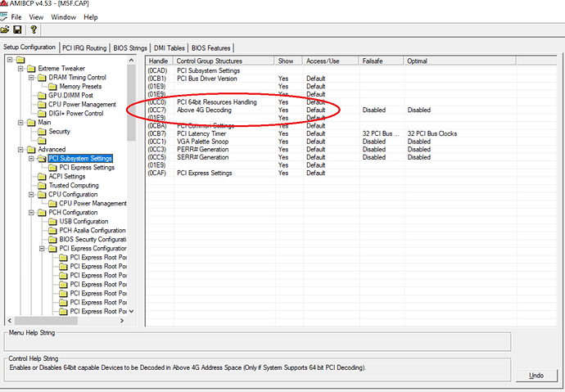
Task: Click the tree horizontal scroll left arrow
Action: pyautogui.click(x=10, y=320)
